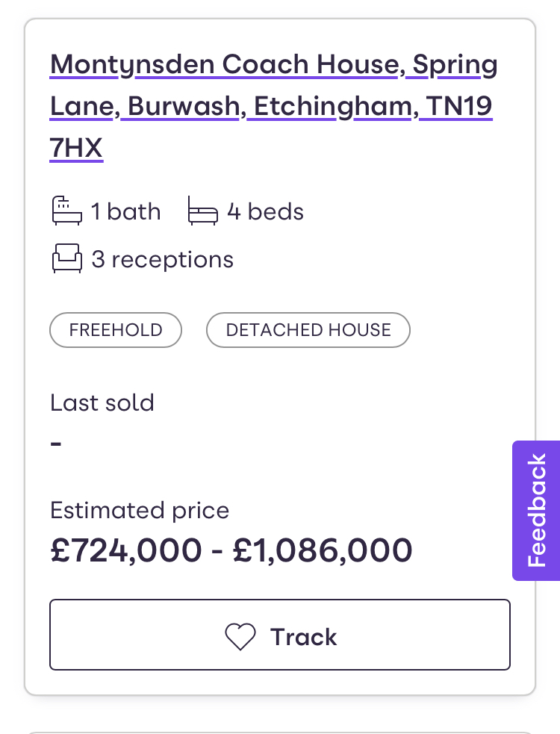This screenshot has height=734, width=560.
Task: Click the heart icon in Track button
Action: [240, 637]
